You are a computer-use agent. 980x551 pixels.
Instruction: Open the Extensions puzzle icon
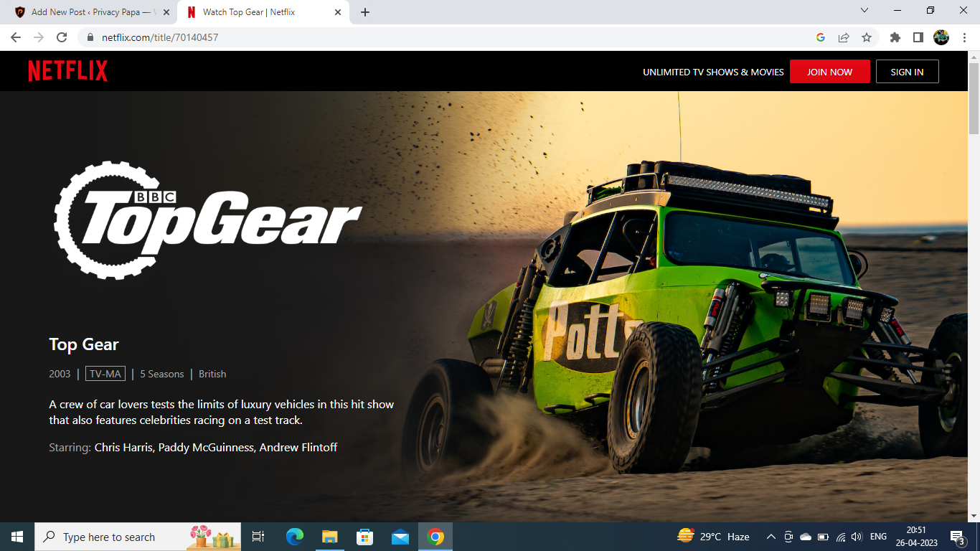click(895, 37)
